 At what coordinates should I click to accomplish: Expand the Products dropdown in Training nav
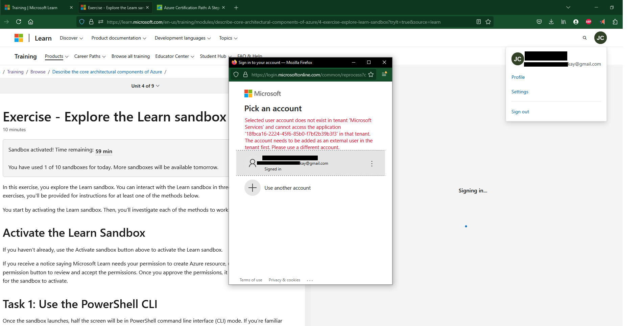click(x=57, y=56)
